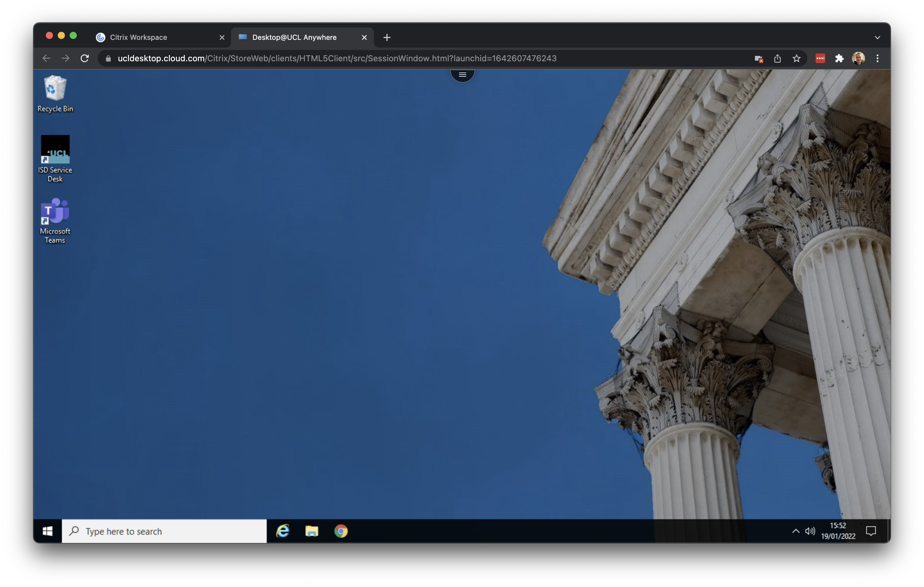Launch Internet Explorer from the taskbar
The width and height of the screenshot is (924, 587).
coord(283,531)
